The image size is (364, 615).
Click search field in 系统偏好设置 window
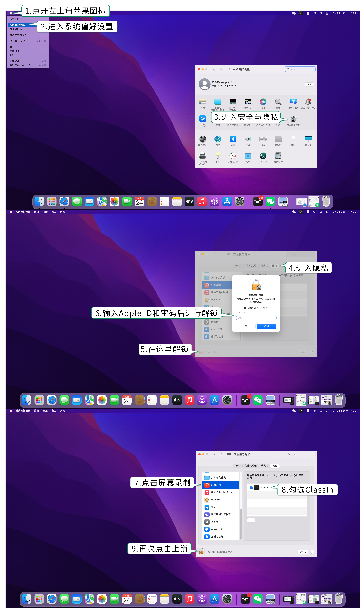(300, 69)
